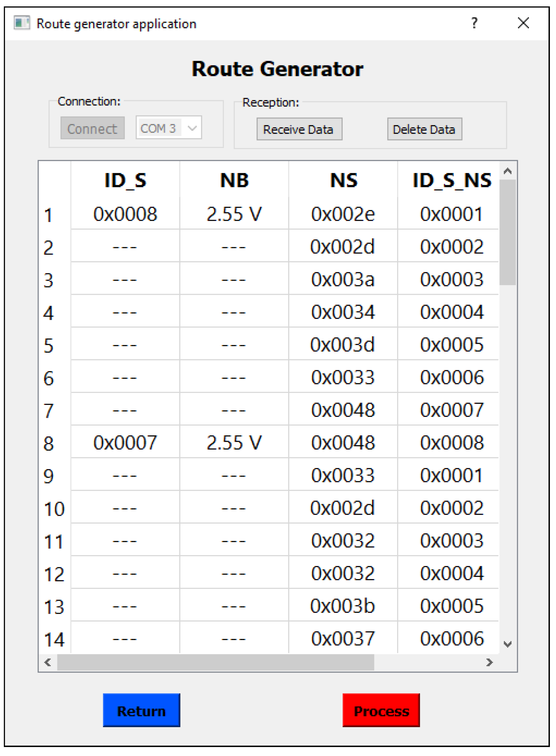Image resolution: width=556 pixels, height=756 pixels.
Task: Click the scroll up arrow of table
Action: point(507,171)
